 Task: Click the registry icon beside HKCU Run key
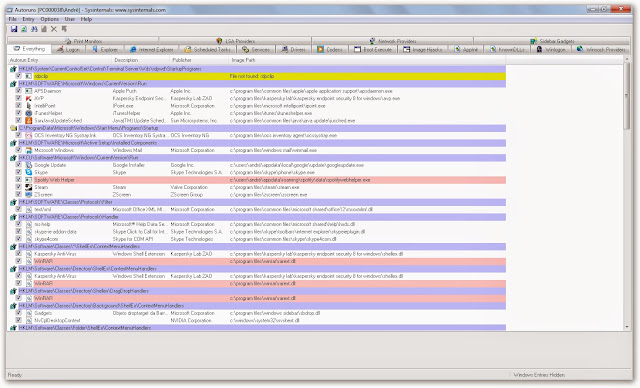(x=13, y=158)
